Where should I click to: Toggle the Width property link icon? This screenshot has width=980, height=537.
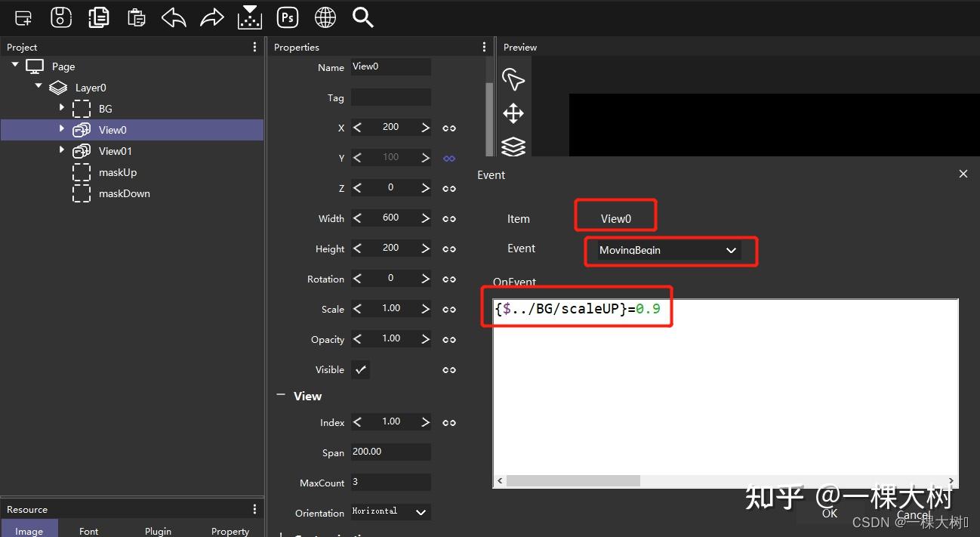(x=448, y=218)
